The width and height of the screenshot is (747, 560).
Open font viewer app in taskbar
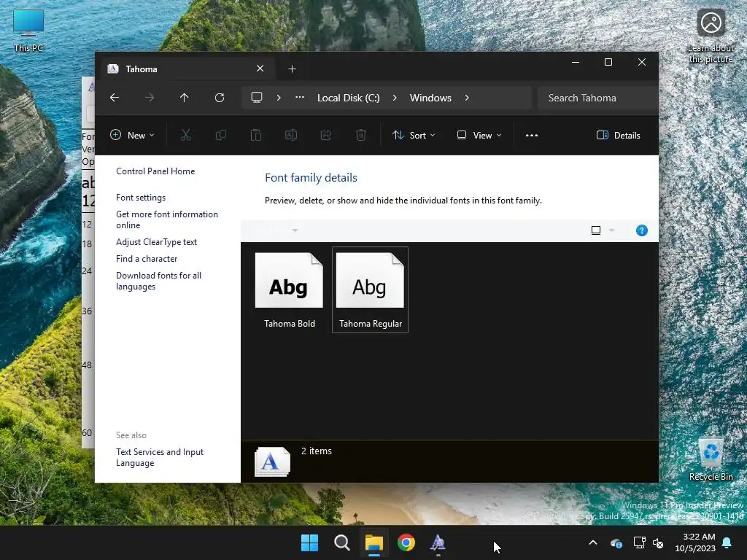438,542
